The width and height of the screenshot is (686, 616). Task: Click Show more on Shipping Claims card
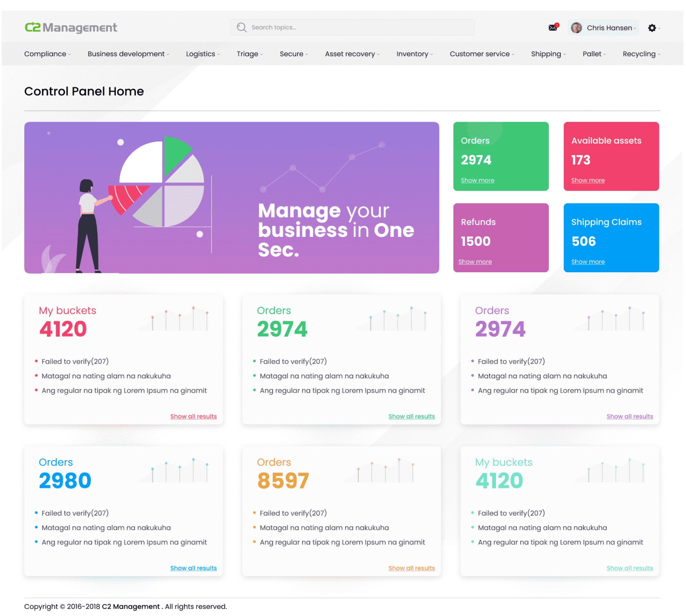(x=588, y=262)
